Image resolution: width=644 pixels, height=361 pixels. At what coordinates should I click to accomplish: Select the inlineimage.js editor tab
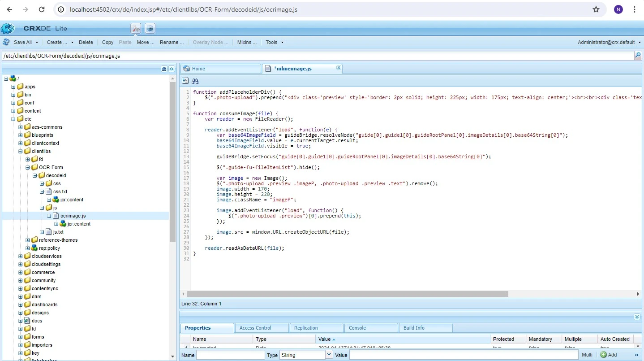coord(302,69)
